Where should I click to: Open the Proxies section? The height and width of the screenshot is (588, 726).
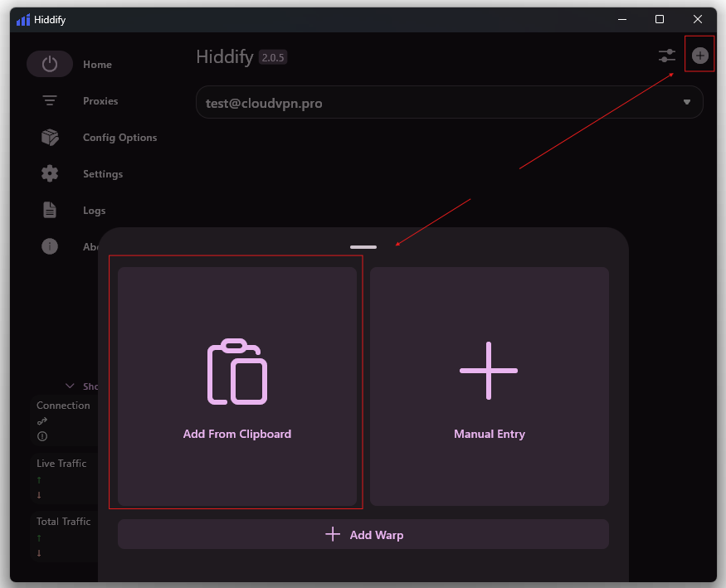(x=100, y=101)
